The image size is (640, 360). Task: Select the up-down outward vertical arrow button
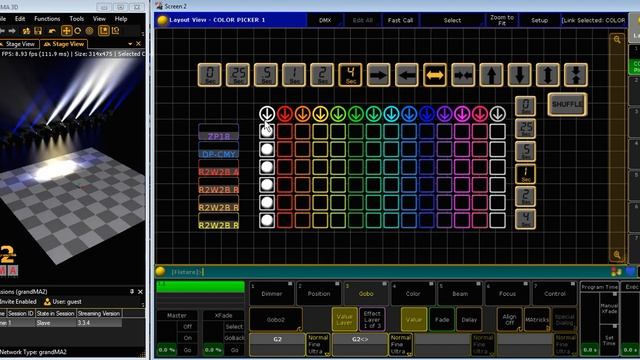[x=547, y=75]
